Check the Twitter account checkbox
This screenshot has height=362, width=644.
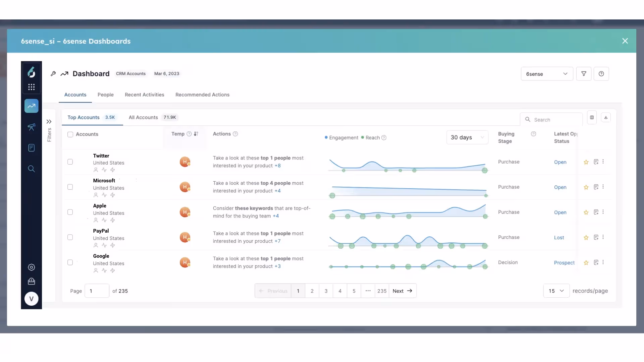click(70, 162)
